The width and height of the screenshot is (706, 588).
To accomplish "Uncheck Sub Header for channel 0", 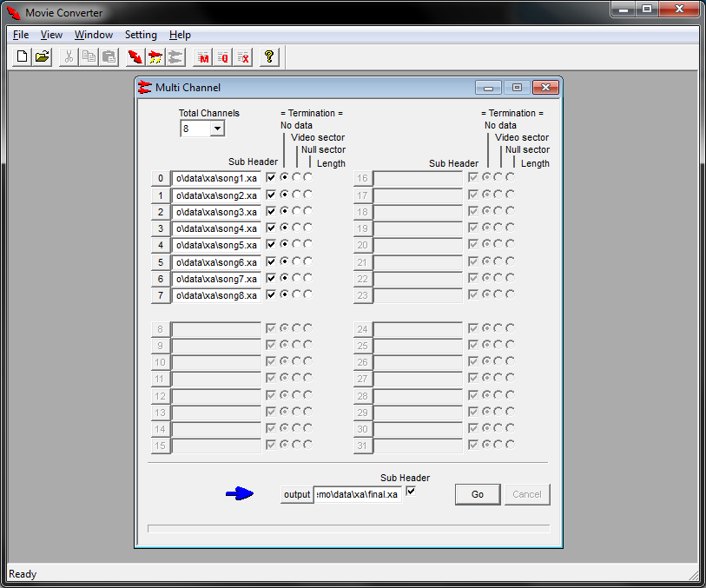I will 271,177.
